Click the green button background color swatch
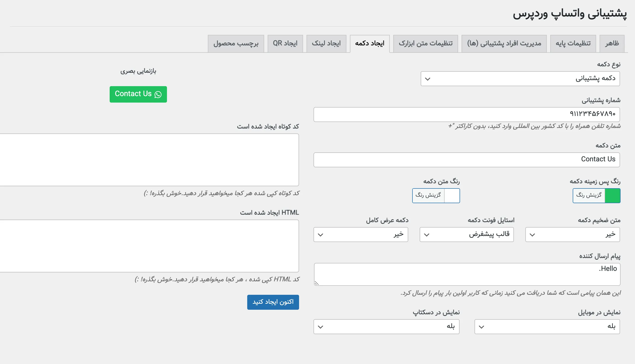The image size is (635, 364). point(613,195)
